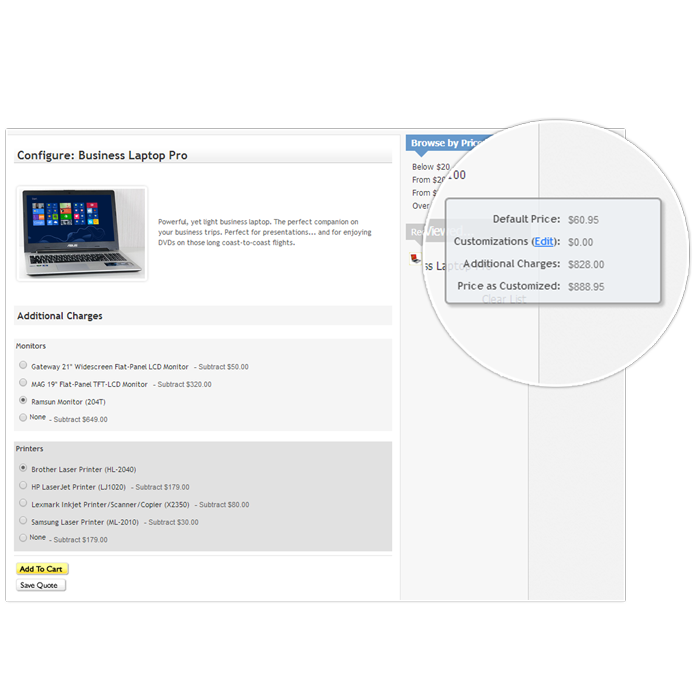Select Samsung Laser Printer (ML-2010) radio
This screenshot has height=700, width=700.
tap(23, 521)
